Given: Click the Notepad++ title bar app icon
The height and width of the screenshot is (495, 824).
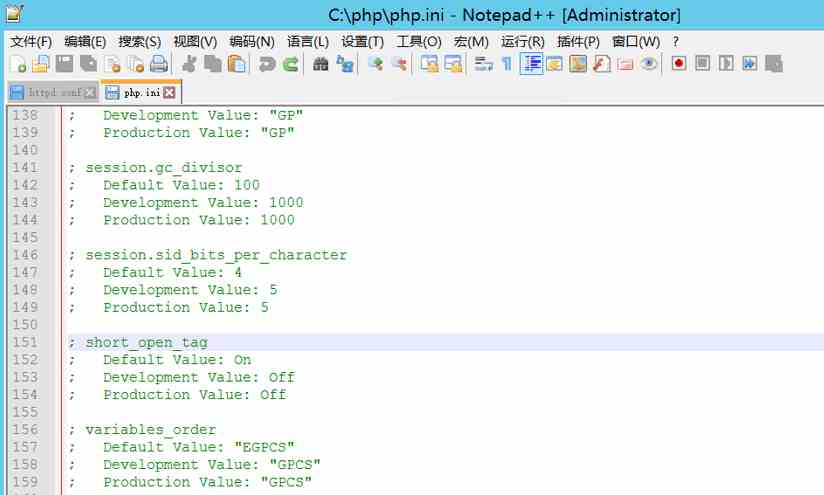Looking at the screenshot, I should [14, 13].
